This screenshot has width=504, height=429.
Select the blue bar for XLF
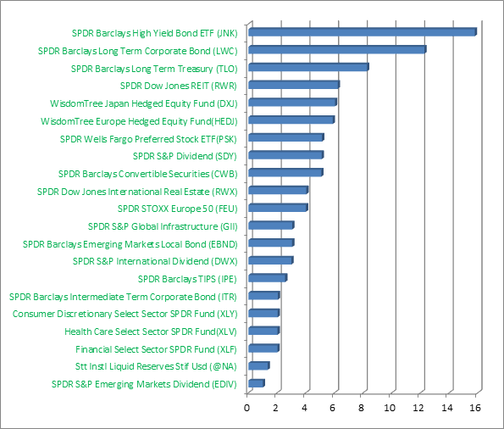264,348
